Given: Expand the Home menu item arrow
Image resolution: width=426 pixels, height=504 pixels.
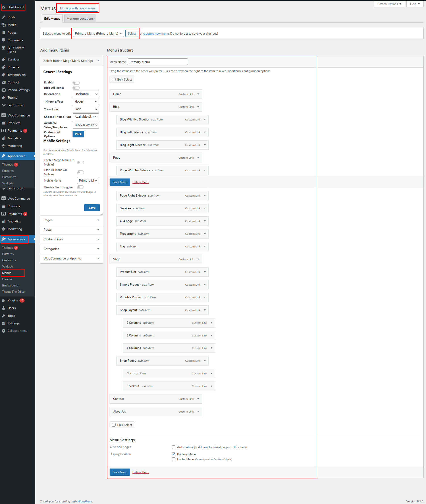Looking at the screenshot, I should click(198, 94).
